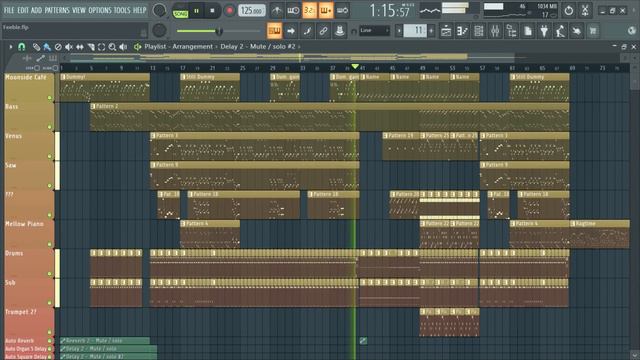Image resolution: width=640 pixels, height=360 pixels.
Task: Select the Mute tool in Playlist toolbar
Action: click(69, 47)
